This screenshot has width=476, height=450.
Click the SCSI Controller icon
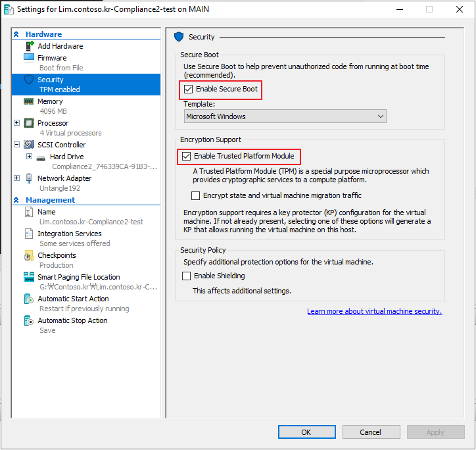tap(29, 145)
